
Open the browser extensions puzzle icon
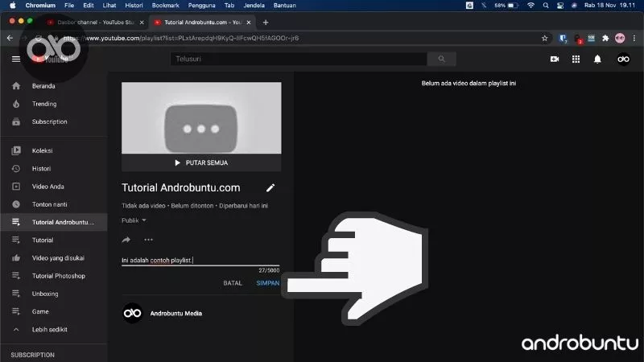pos(605,38)
